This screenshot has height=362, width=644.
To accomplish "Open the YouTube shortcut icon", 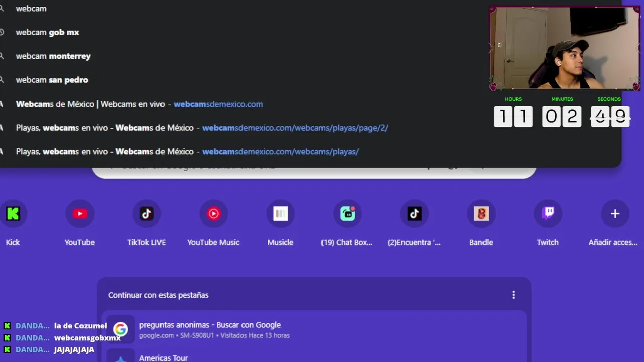I will (x=79, y=214).
